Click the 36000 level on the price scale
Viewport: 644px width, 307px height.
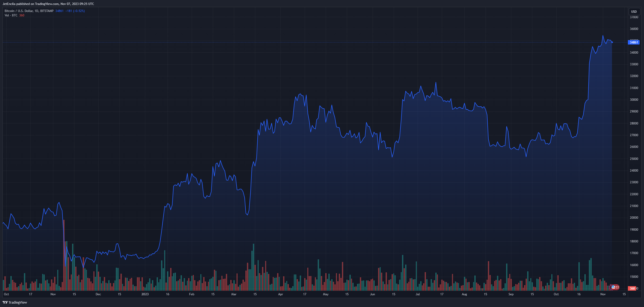pyautogui.click(x=634, y=29)
